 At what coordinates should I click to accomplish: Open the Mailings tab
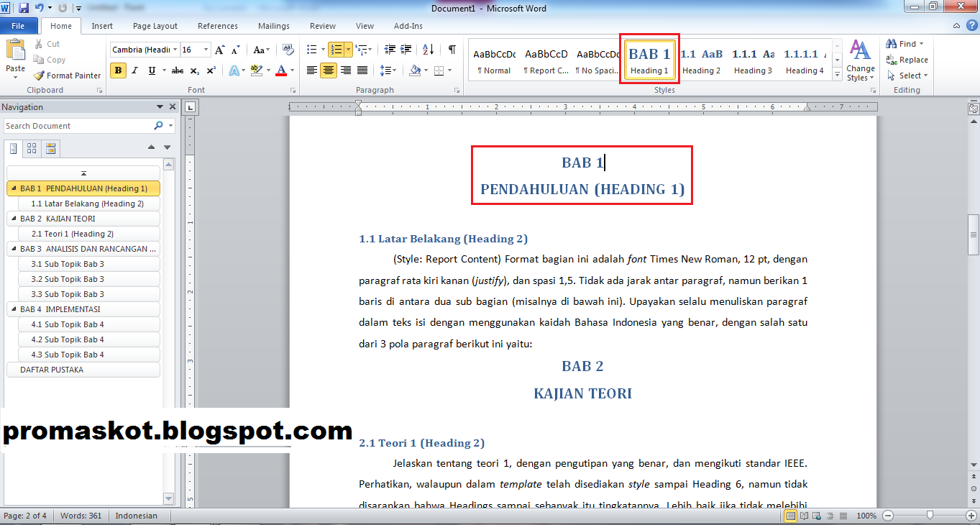(x=274, y=26)
